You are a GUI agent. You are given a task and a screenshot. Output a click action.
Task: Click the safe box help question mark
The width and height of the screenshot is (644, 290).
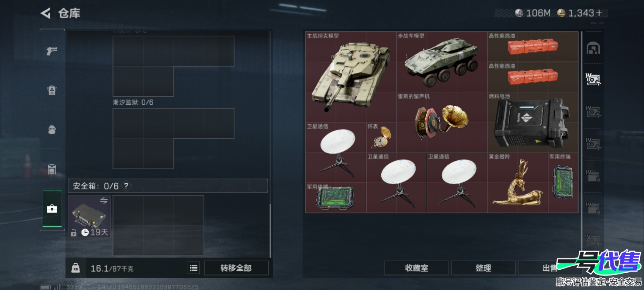point(126,186)
